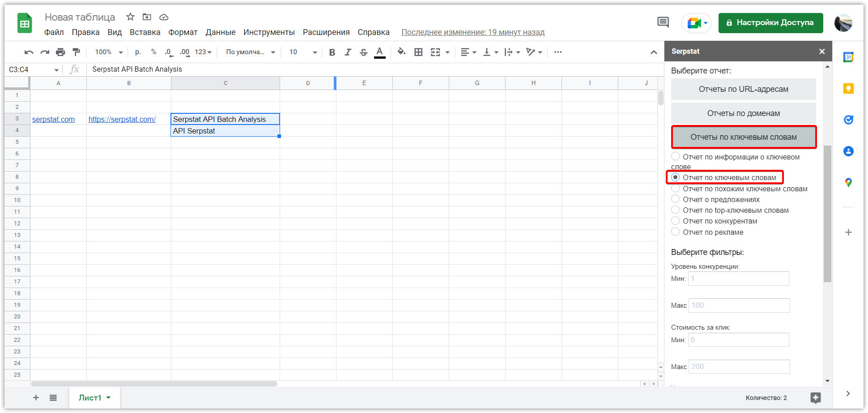
Task: Click the Настройки Доступа button
Action: pos(770,23)
